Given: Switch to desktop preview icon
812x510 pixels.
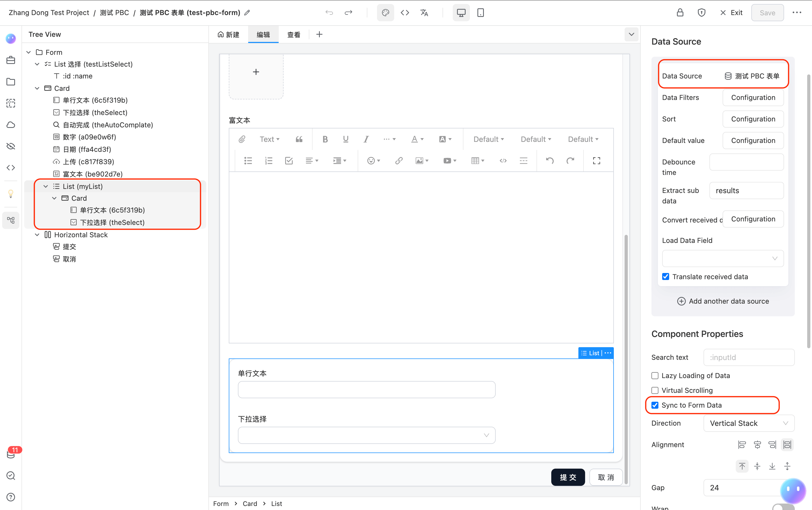Looking at the screenshot, I should click(x=461, y=13).
